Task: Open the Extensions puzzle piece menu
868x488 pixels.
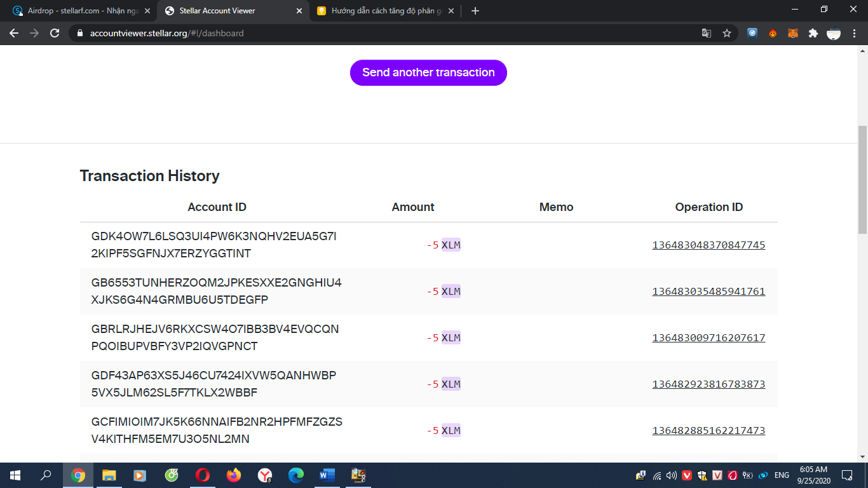Action: (x=813, y=33)
